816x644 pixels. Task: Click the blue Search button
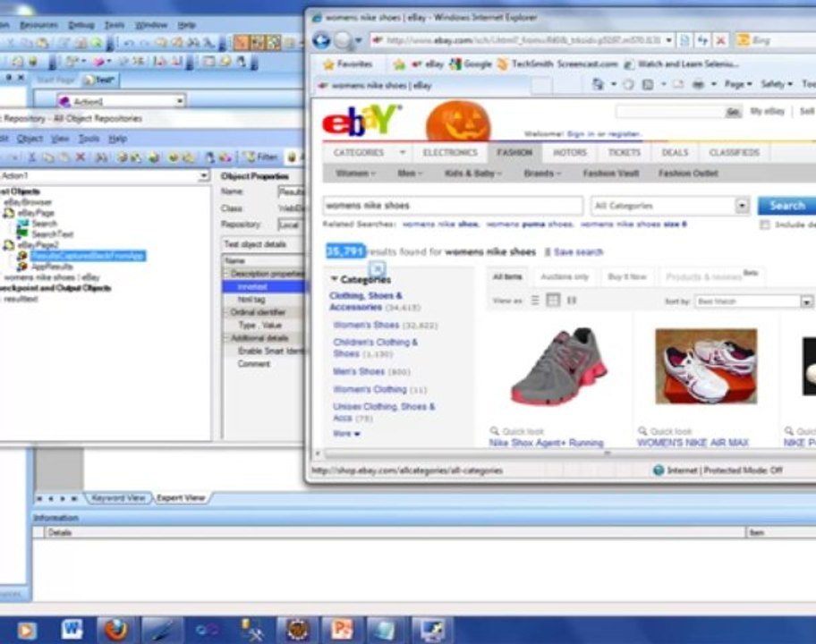[x=786, y=206]
